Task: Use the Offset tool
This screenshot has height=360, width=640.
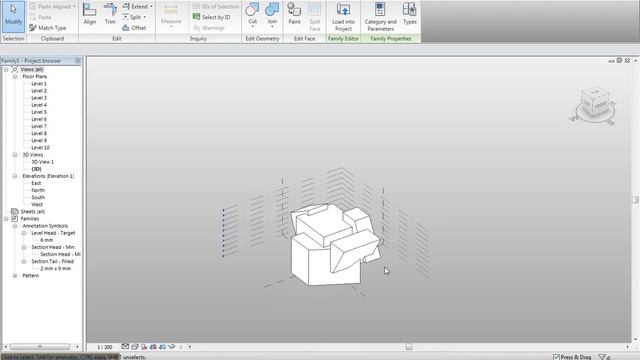Action: tap(134, 28)
